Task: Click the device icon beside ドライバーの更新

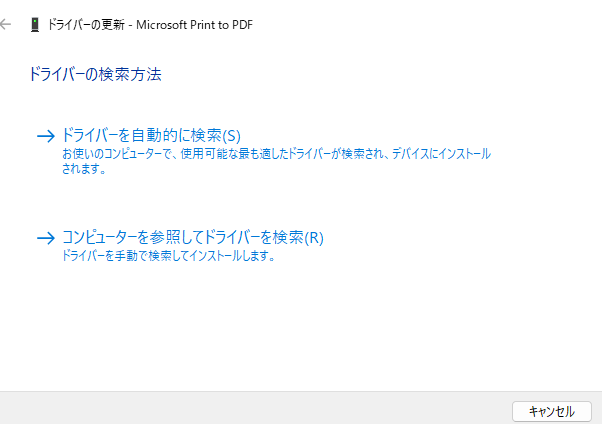Action: point(35,24)
